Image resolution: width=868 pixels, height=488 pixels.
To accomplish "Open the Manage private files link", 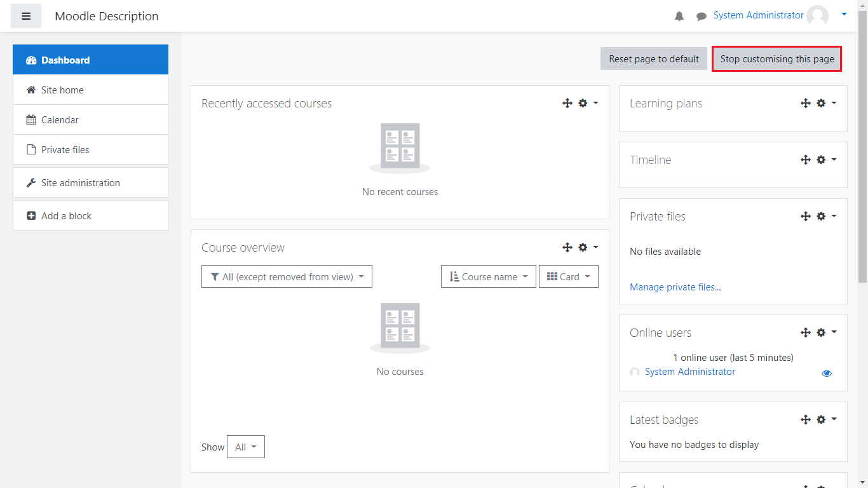I will tap(675, 287).
